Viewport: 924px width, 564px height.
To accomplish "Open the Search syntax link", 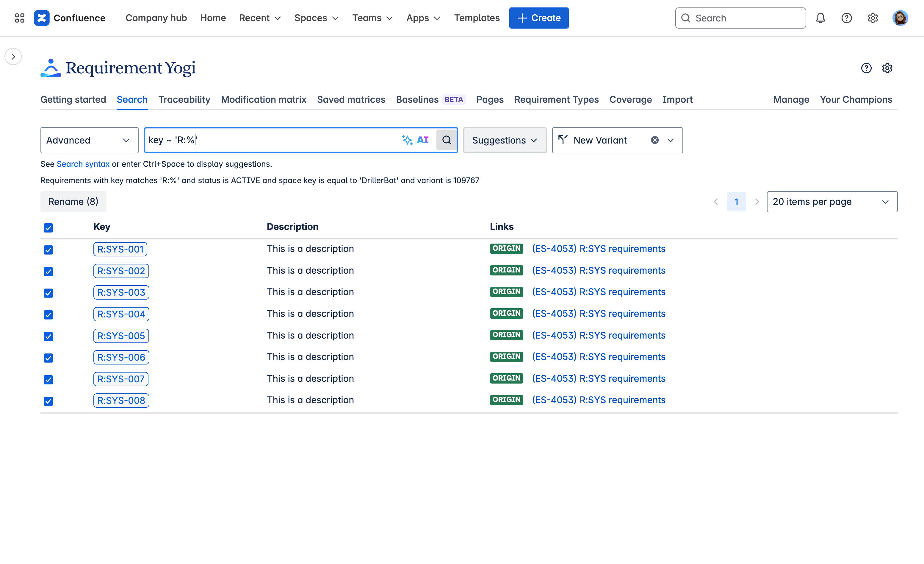I will [x=83, y=164].
